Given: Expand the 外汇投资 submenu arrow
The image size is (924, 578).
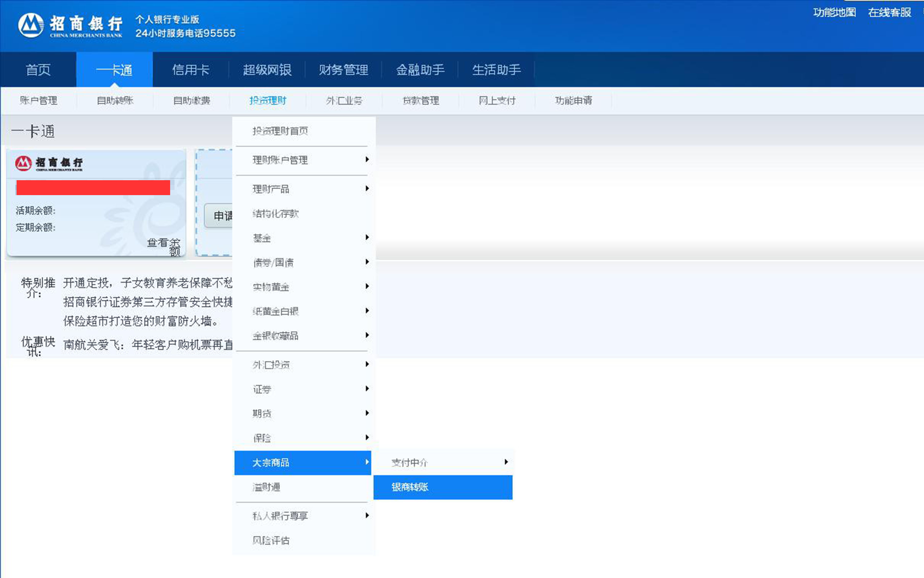Looking at the screenshot, I should pos(367,364).
